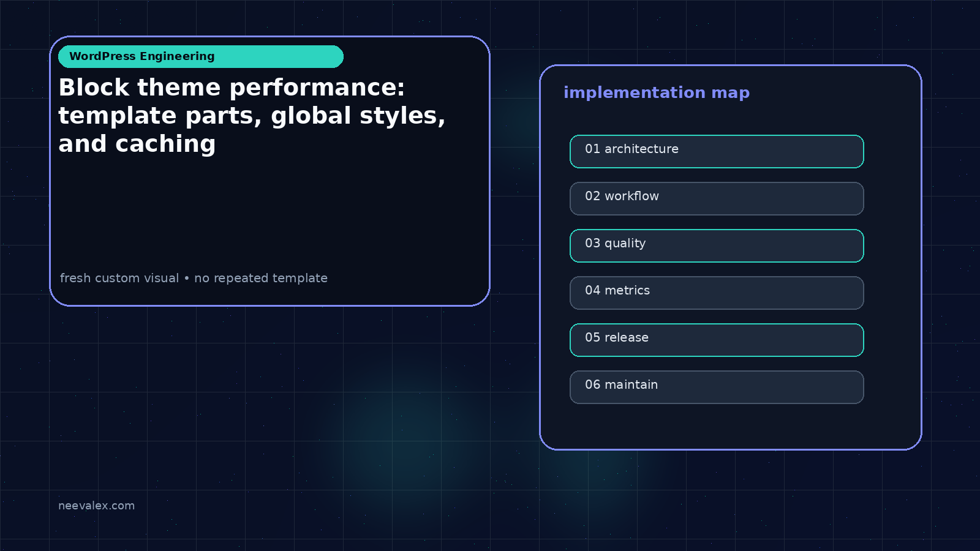Screen dimensions: 980x551
Task: Choose the 04 metrics entry
Action: click(x=717, y=293)
